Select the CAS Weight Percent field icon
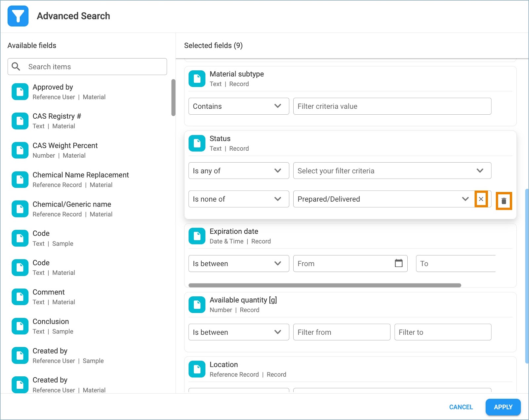529x420 pixels. [x=20, y=150]
